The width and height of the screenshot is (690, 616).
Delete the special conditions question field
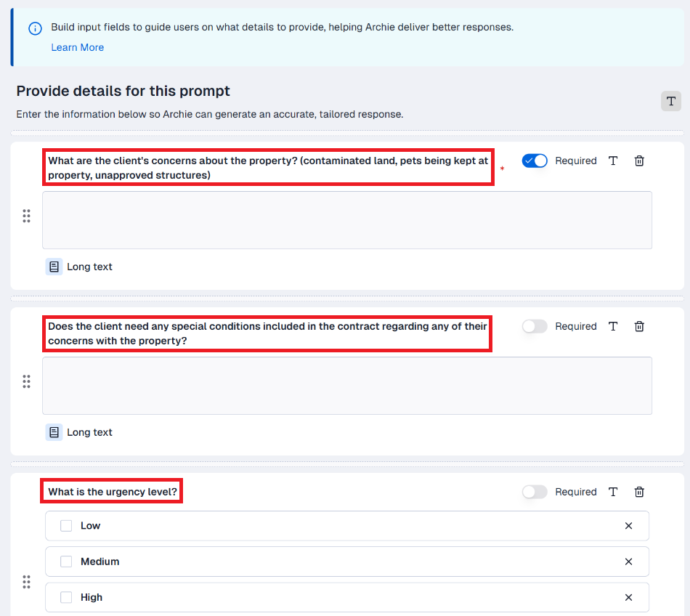tap(639, 327)
